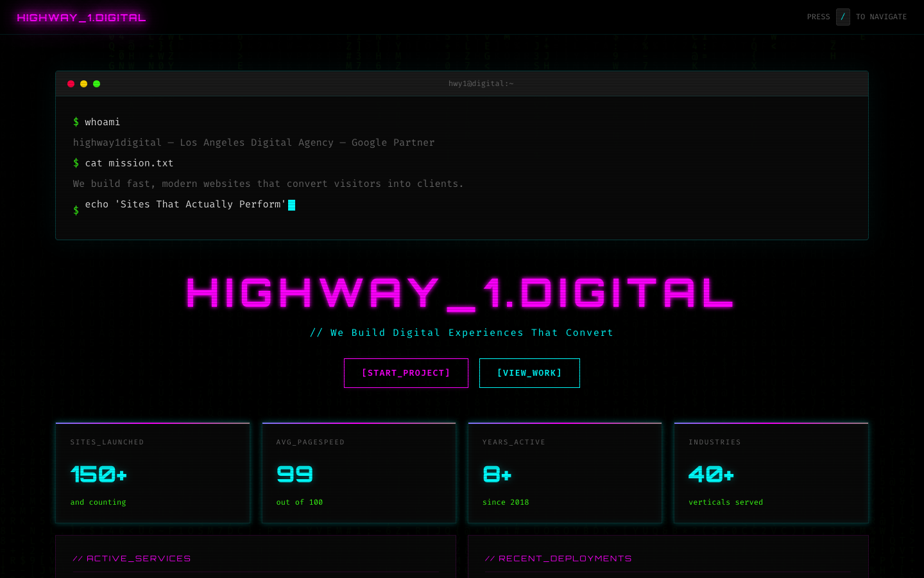Click the green dollar prompt beside whoami
The height and width of the screenshot is (578, 924).
76,122
